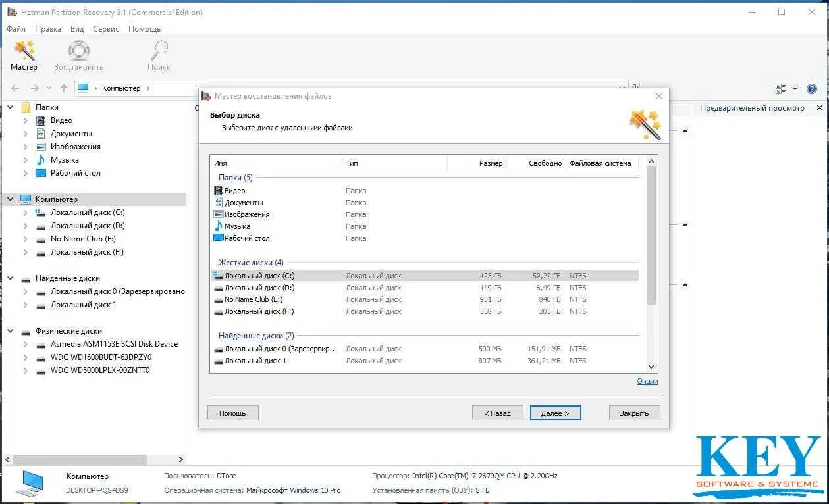The image size is (829, 504).
Task: Expand Видео node in sidebar tree
Action: click(26, 120)
